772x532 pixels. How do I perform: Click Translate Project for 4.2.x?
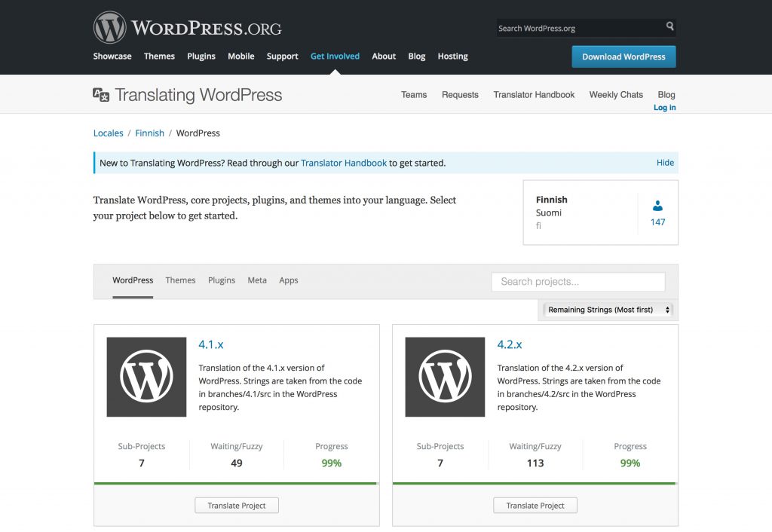[535, 506]
